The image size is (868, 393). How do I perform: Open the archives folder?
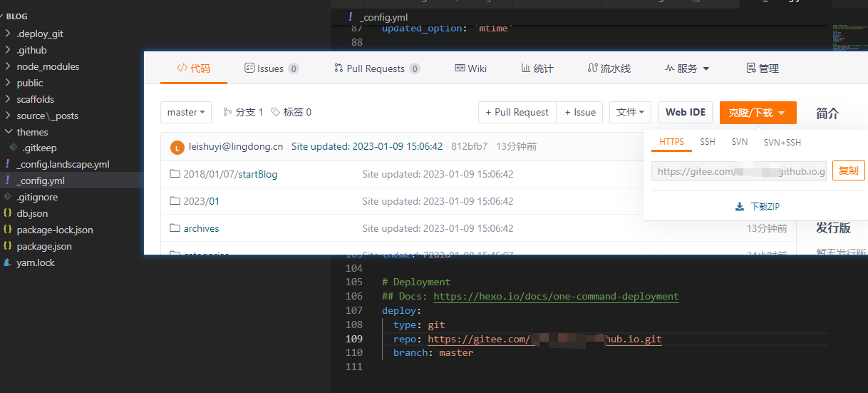pos(201,228)
